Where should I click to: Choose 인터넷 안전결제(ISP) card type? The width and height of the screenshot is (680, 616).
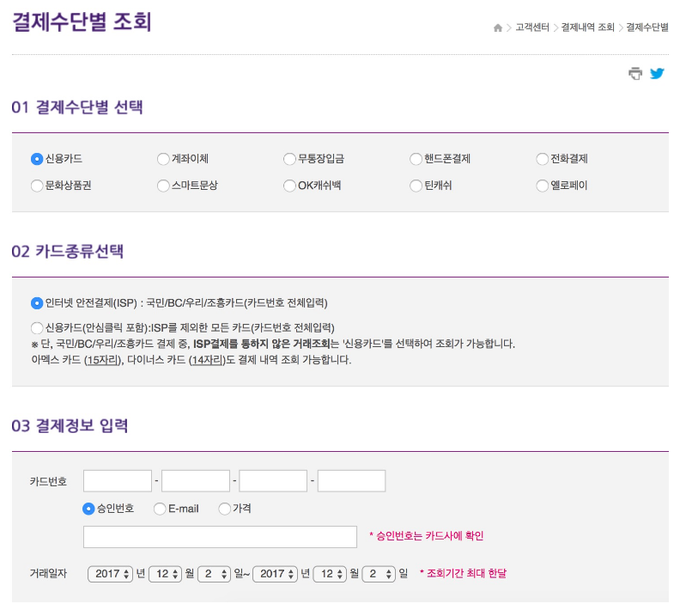[37, 303]
